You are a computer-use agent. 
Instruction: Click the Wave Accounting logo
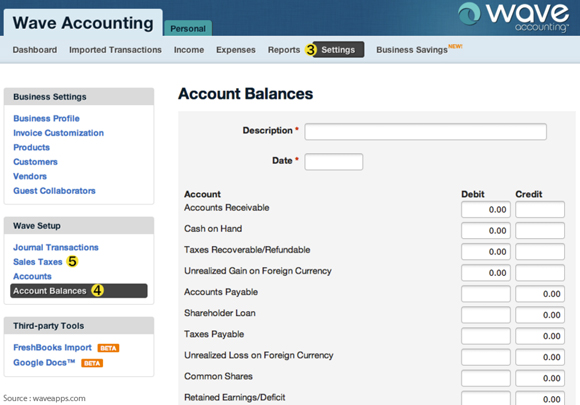point(513,17)
